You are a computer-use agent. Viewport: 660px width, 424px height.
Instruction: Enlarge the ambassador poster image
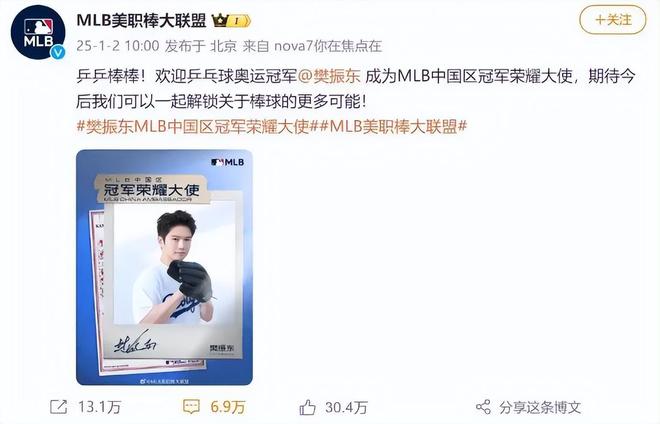pos(164,267)
